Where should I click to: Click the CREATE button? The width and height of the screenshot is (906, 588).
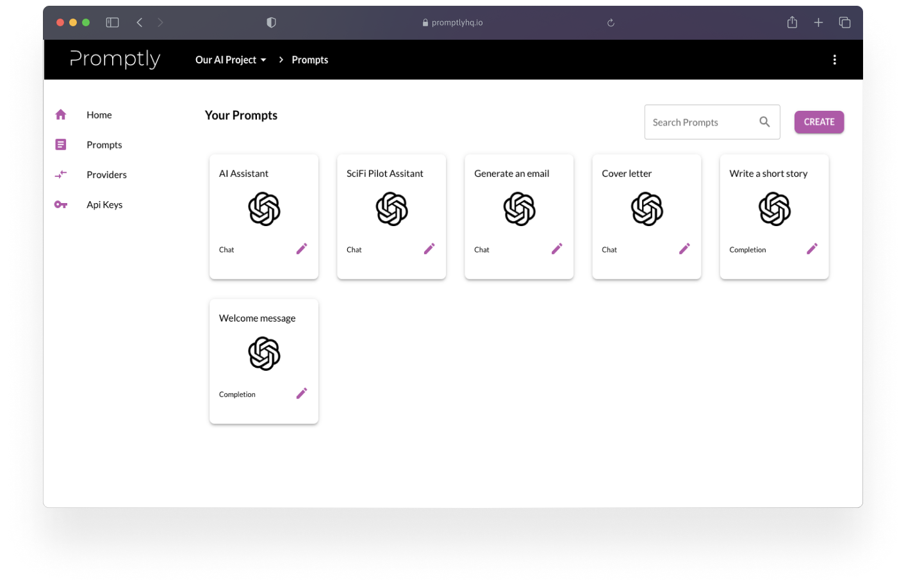point(819,122)
